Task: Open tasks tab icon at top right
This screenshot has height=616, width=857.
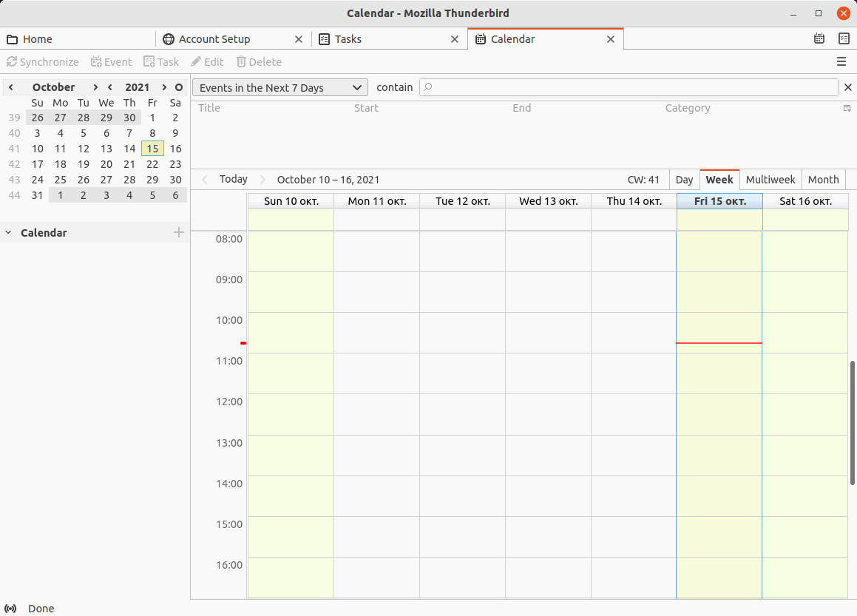Action: pos(844,38)
